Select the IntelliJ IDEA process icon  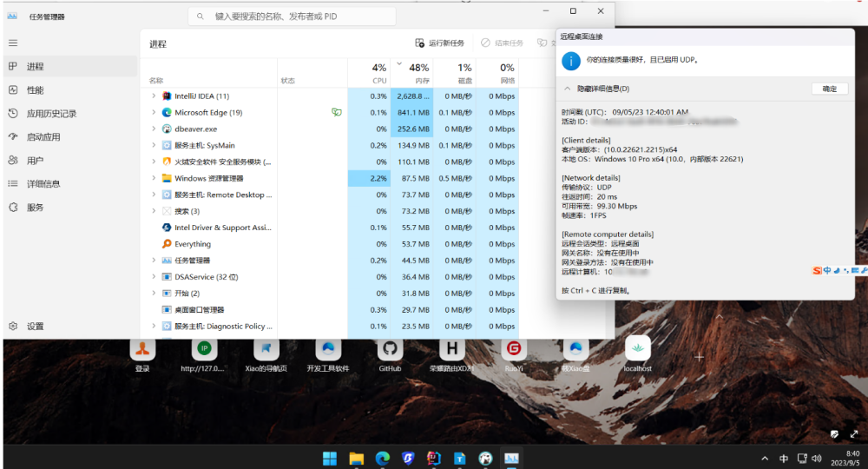click(x=167, y=96)
